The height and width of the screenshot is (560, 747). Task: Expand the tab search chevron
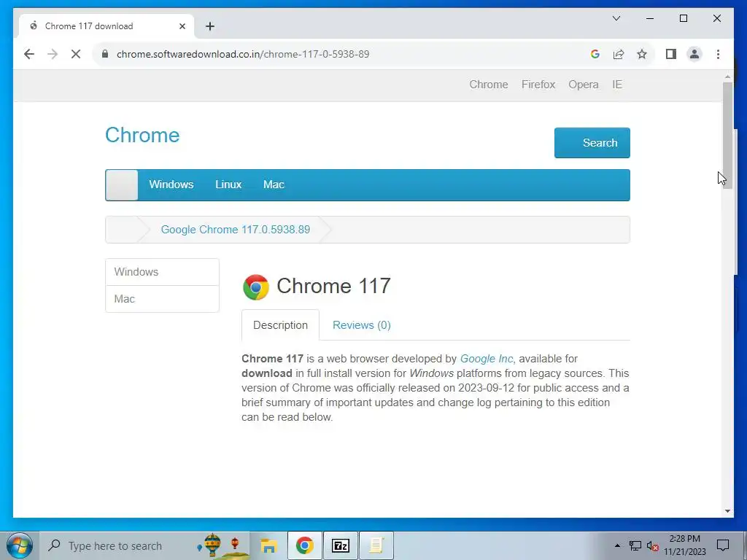tap(616, 18)
